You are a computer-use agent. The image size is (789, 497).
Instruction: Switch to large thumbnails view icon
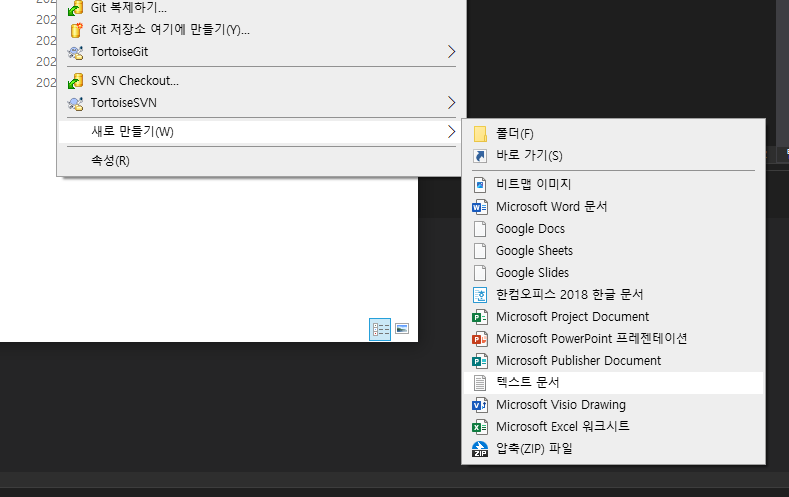(402, 329)
